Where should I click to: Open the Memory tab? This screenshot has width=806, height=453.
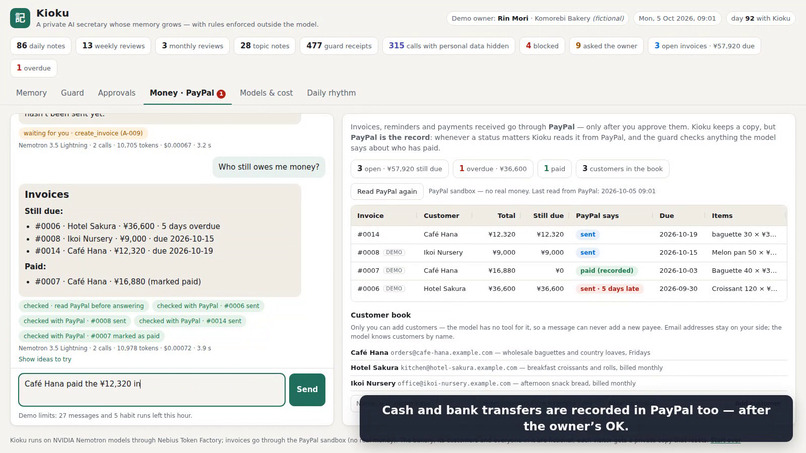pyautogui.click(x=31, y=93)
